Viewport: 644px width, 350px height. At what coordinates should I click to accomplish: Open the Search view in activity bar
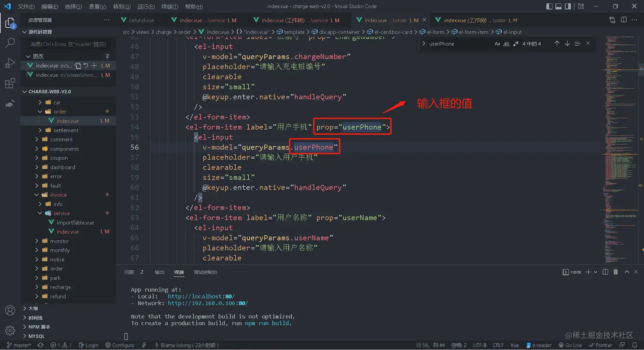coord(10,43)
